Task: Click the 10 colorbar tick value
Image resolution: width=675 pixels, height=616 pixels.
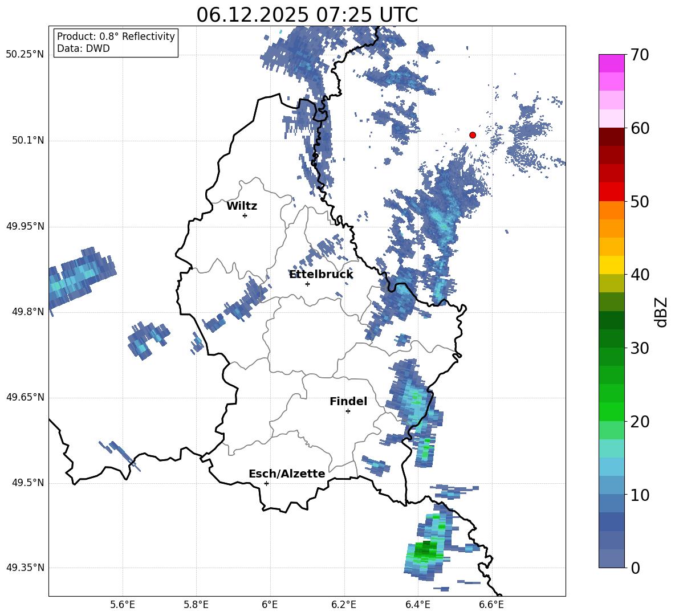Action: point(640,495)
